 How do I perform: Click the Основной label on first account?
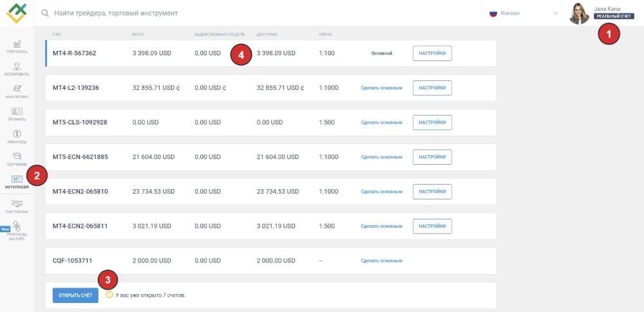point(381,53)
